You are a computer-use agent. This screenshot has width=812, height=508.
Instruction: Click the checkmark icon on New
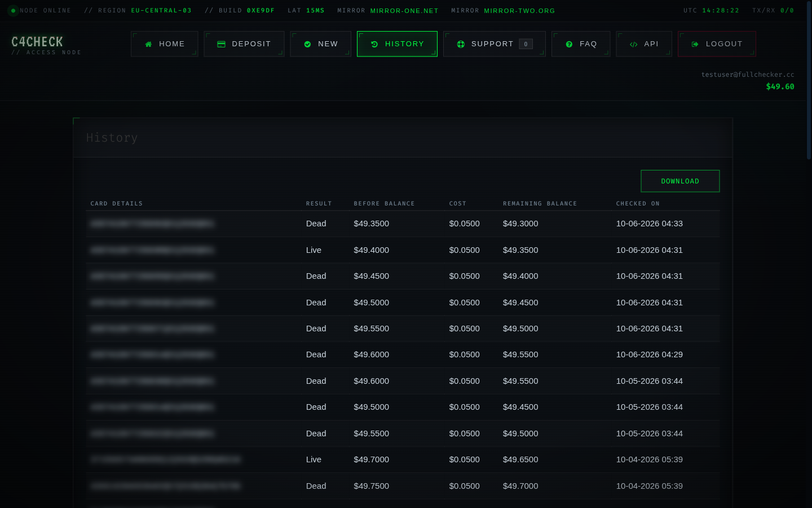307,44
